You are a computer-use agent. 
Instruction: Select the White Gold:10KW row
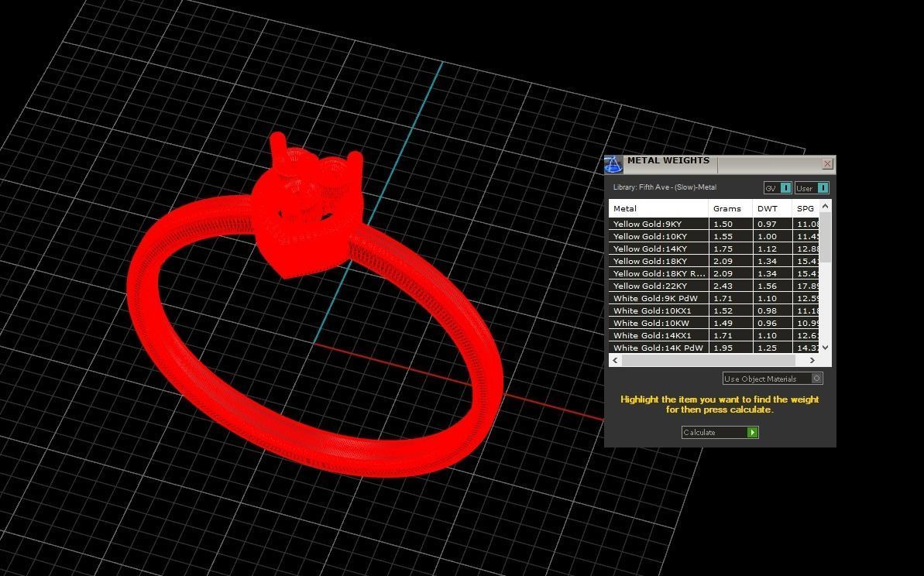[x=713, y=323]
